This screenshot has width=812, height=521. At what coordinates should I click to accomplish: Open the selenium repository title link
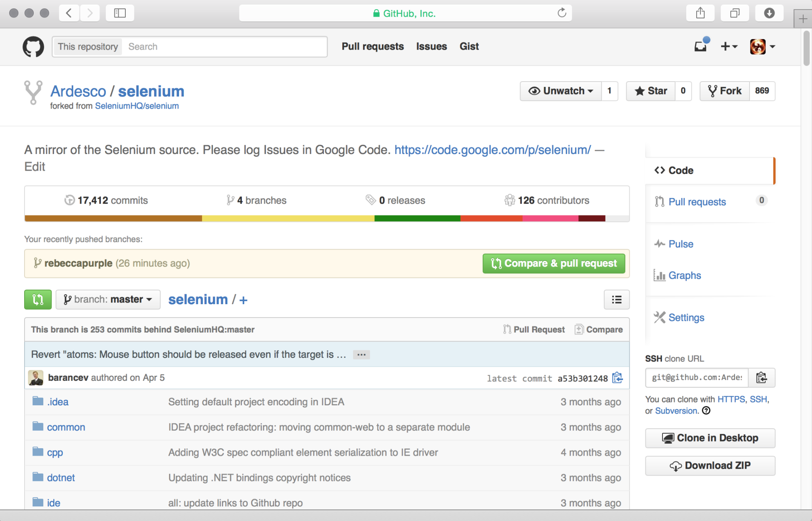[151, 91]
